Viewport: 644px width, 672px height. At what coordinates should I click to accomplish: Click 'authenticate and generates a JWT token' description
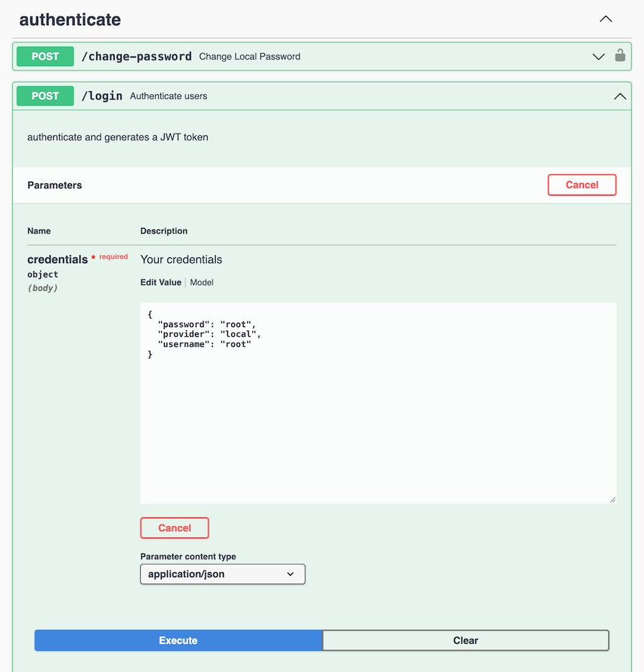pos(118,137)
